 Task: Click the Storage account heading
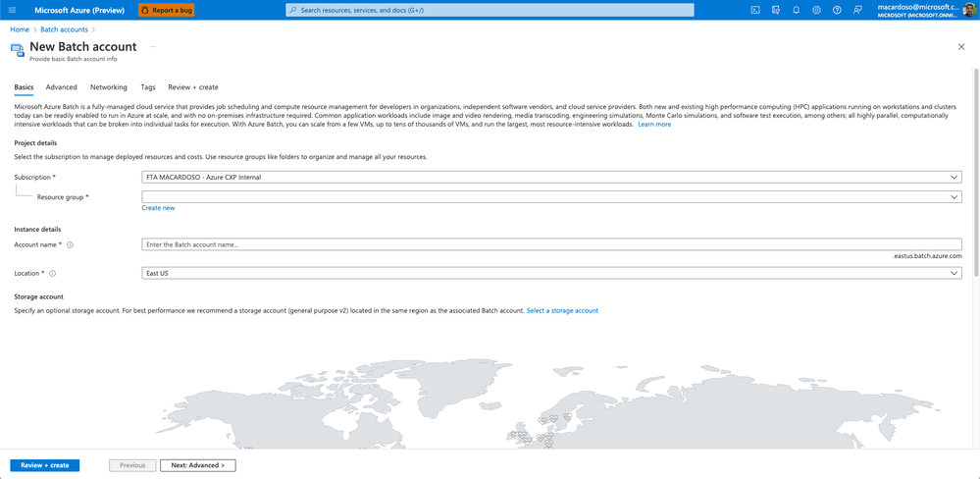[x=39, y=296]
